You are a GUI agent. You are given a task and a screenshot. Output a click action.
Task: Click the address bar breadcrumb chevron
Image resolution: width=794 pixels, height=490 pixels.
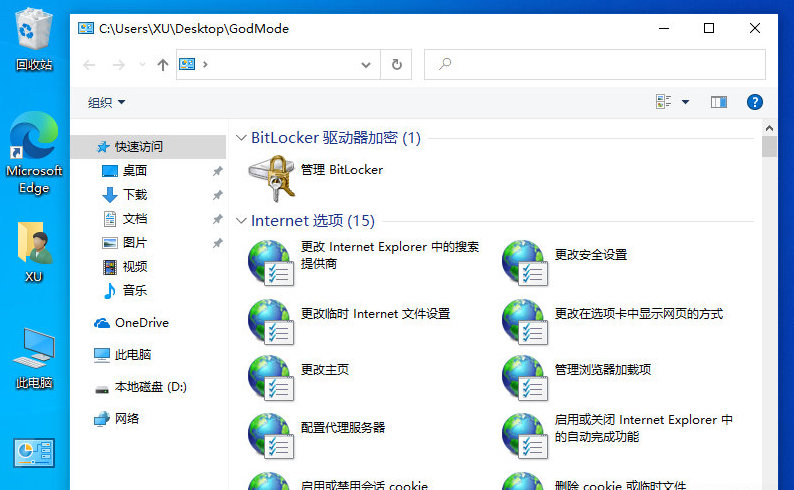coord(205,64)
